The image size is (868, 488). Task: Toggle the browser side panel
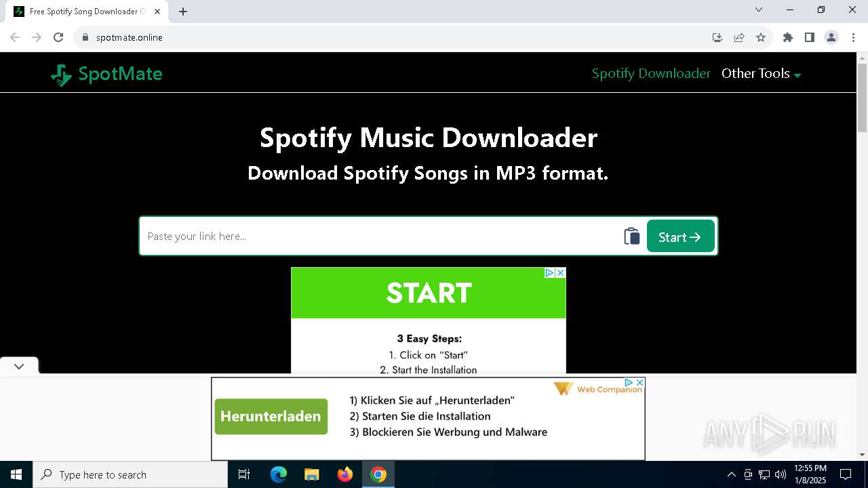point(810,37)
